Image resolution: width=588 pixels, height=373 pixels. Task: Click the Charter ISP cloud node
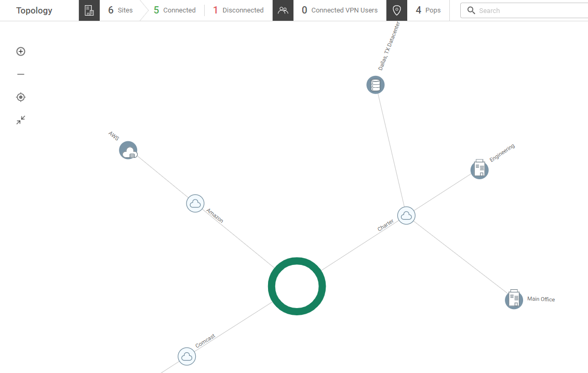[x=406, y=215]
